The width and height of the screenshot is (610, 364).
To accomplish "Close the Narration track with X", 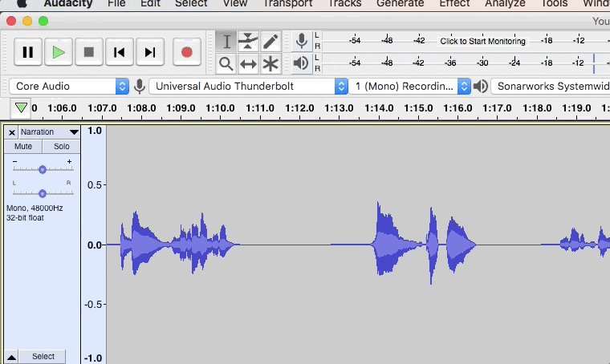I will pos(11,132).
